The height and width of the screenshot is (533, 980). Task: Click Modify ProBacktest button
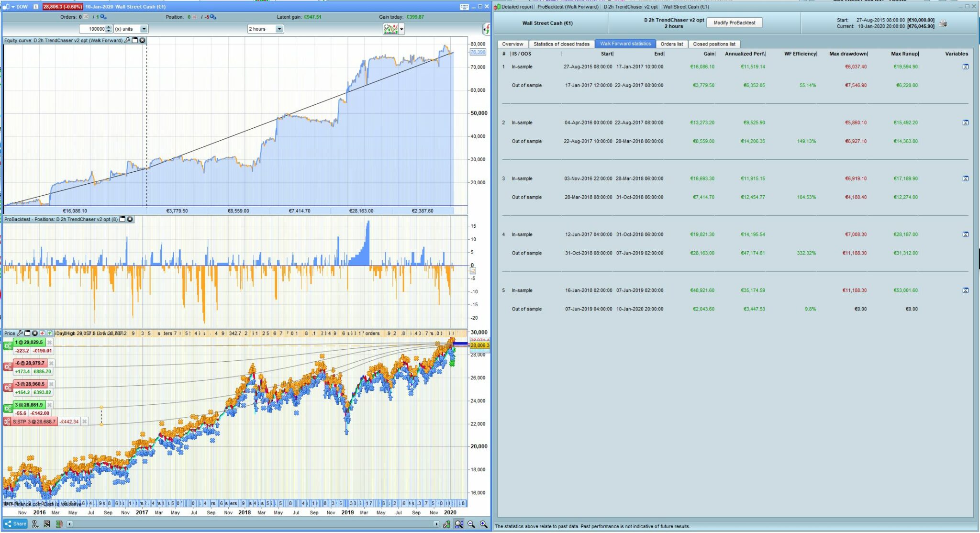(734, 23)
